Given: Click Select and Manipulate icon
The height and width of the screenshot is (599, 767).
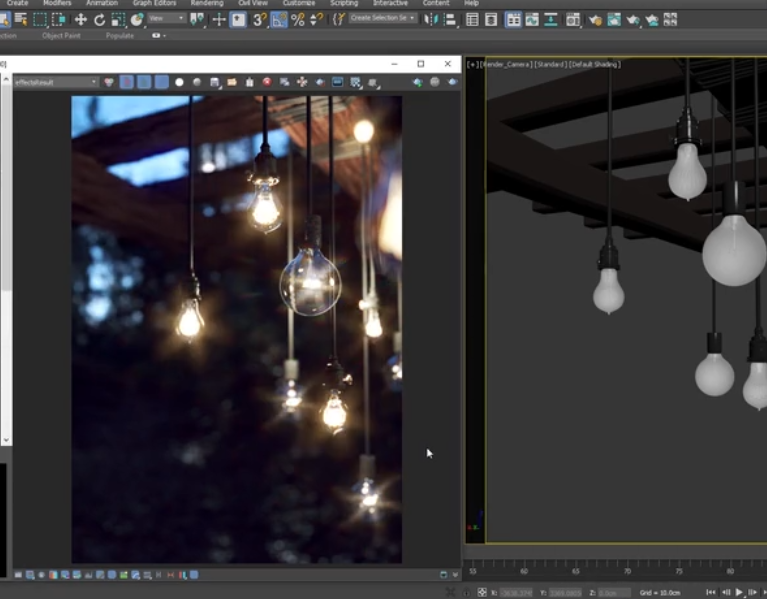Looking at the screenshot, I should [219, 20].
